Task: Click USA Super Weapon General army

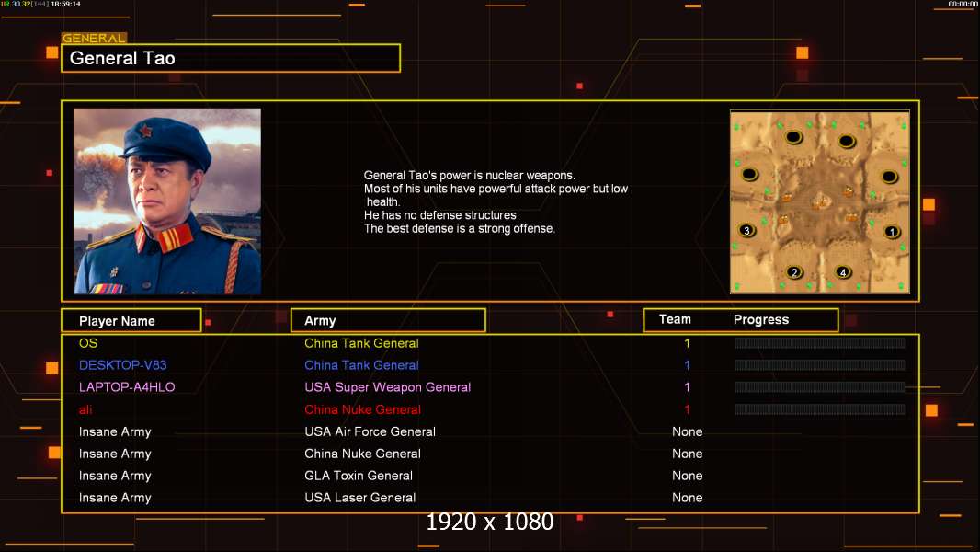Action: [388, 387]
